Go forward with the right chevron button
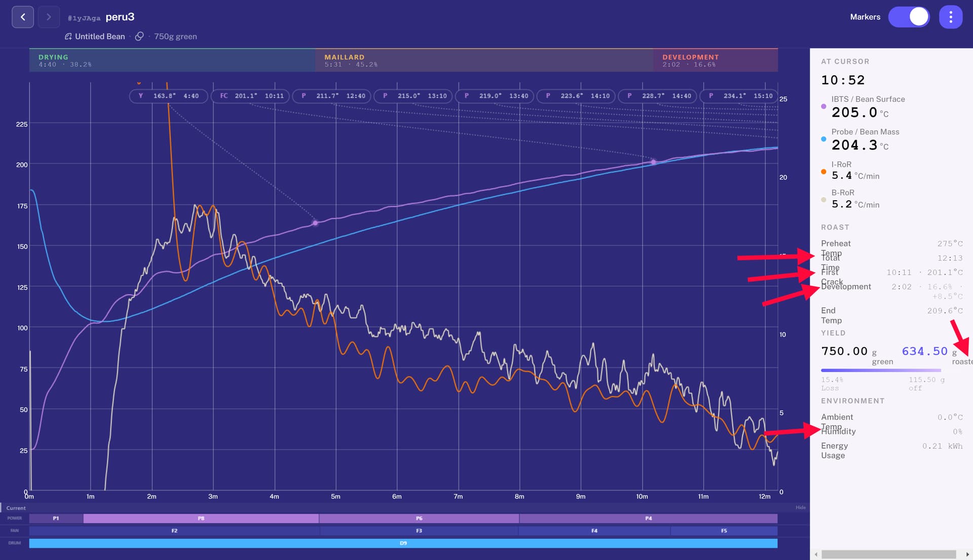 click(49, 17)
